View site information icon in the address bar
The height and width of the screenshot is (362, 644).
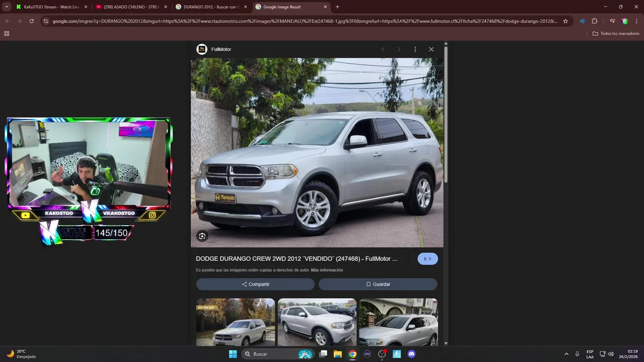tap(46, 21)
